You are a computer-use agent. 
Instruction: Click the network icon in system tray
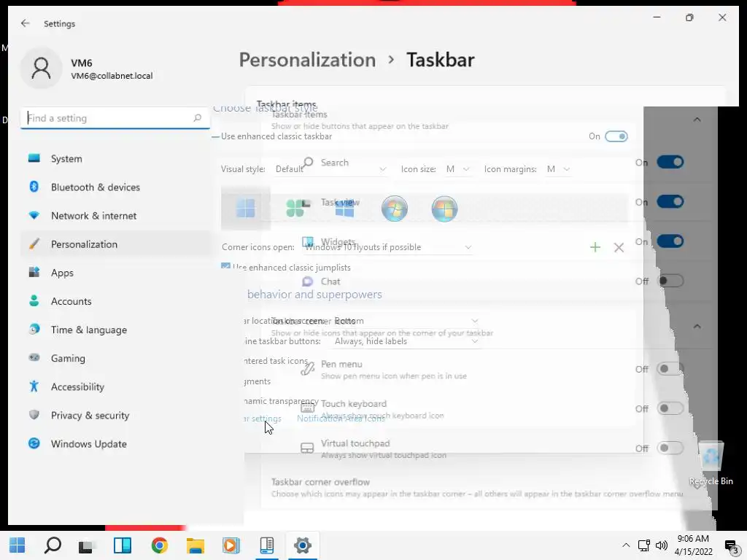click(644, 545)
